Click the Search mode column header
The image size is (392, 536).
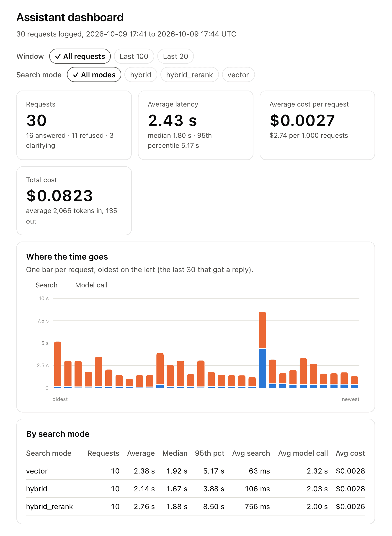coord(49,453)
